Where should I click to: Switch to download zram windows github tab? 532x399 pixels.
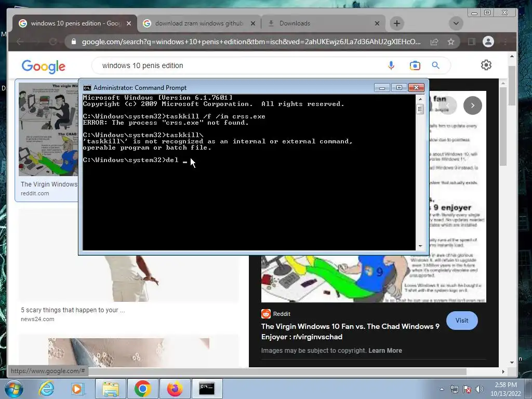[199, 23]
